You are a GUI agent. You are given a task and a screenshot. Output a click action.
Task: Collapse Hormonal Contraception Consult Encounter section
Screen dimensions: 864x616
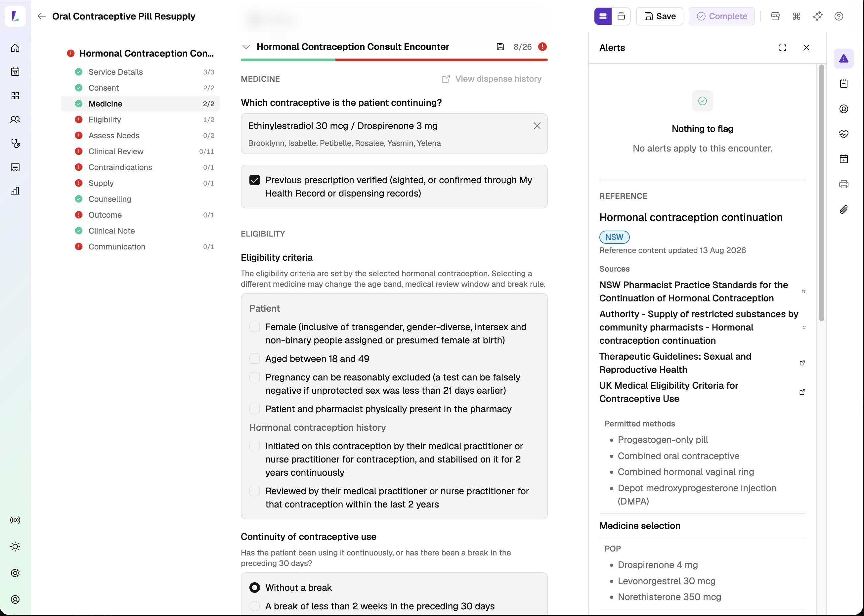tap(246, 47)
